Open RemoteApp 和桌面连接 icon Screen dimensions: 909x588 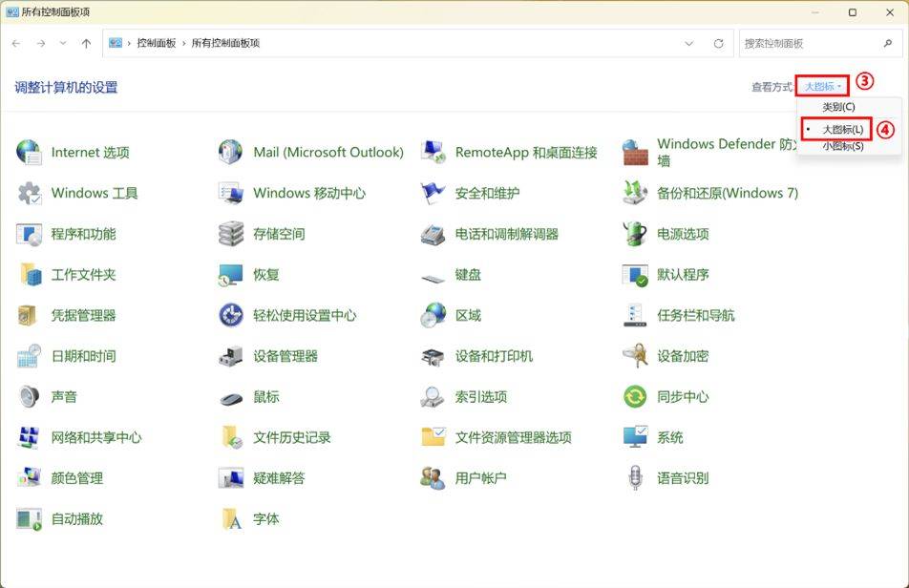coord(433,153)
